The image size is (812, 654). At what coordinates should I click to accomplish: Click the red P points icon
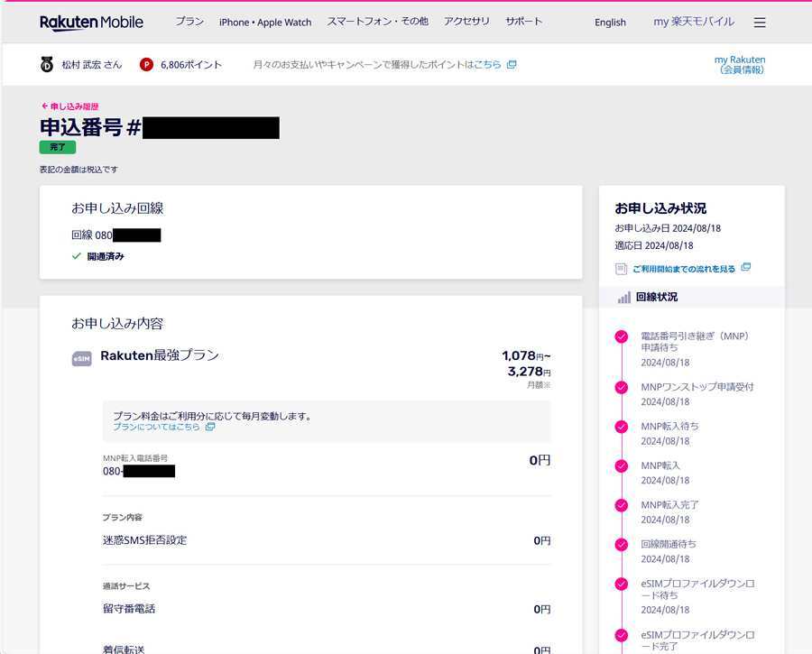(x=146, y=65)
